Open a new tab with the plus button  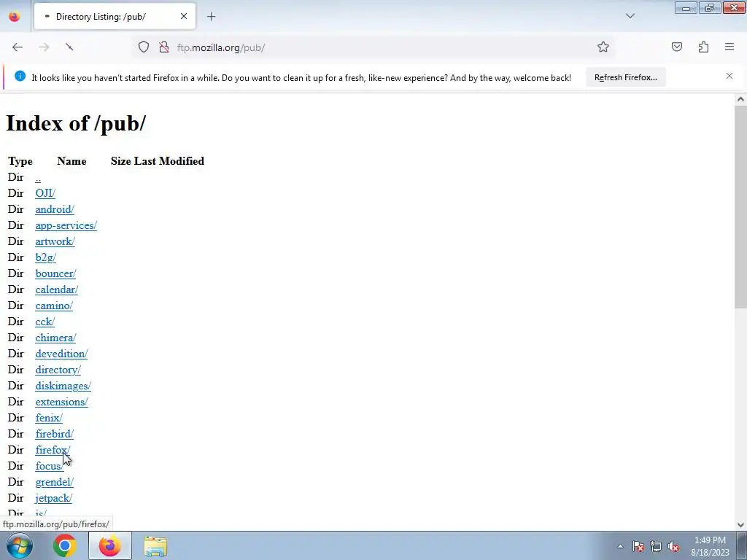pyautogui.click(x=211, y=17)
